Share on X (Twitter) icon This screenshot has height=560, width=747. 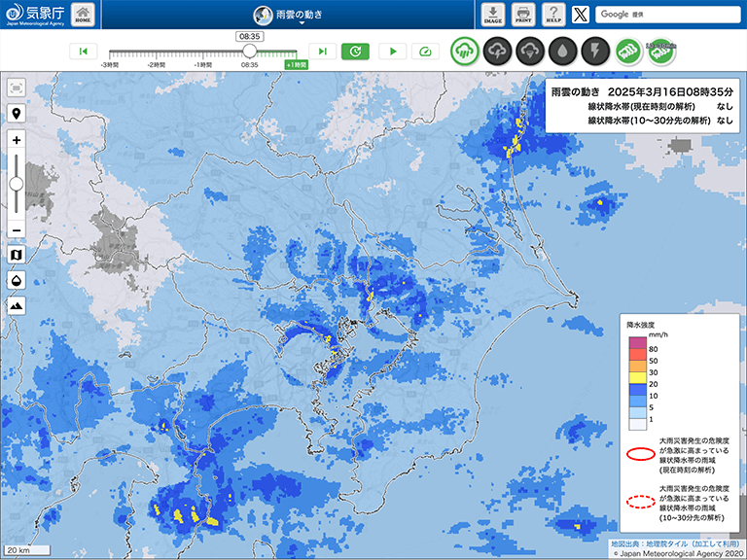[581, 15]
